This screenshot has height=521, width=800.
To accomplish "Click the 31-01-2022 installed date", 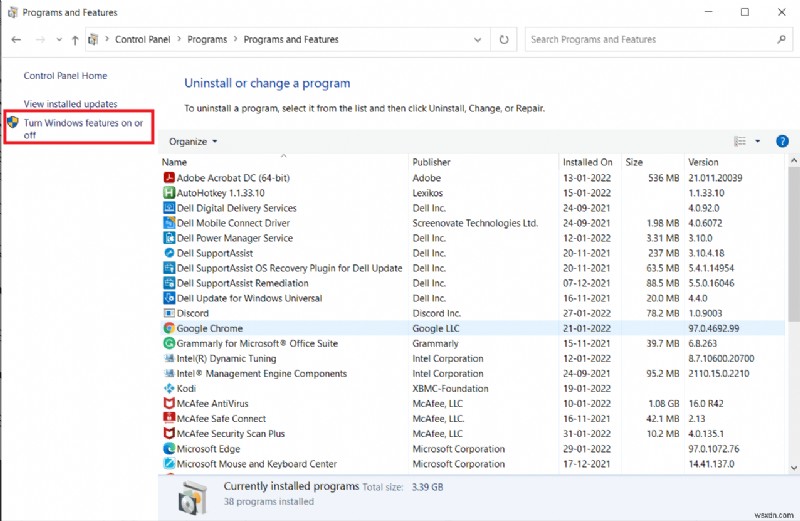I will coord(587,434).
